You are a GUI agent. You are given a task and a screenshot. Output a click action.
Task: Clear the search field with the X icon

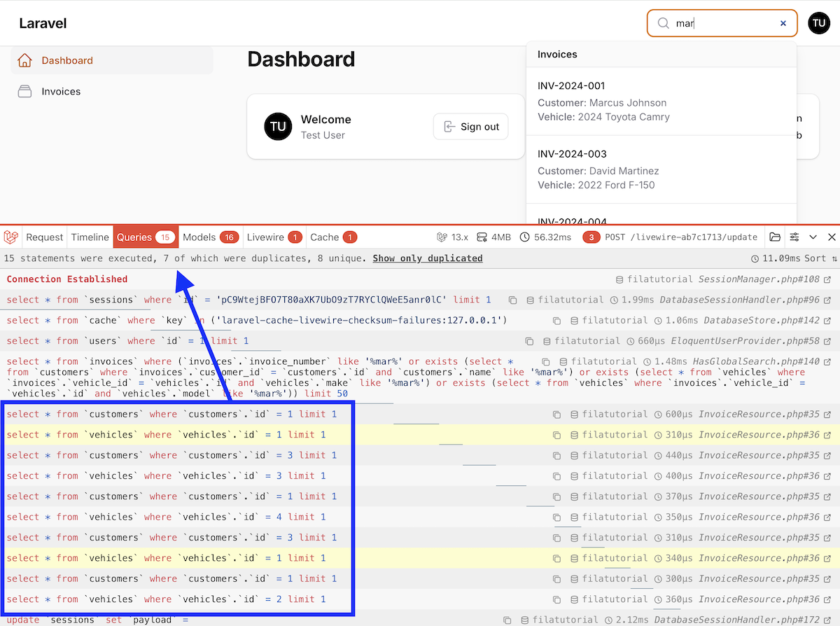tap(783, 23)
